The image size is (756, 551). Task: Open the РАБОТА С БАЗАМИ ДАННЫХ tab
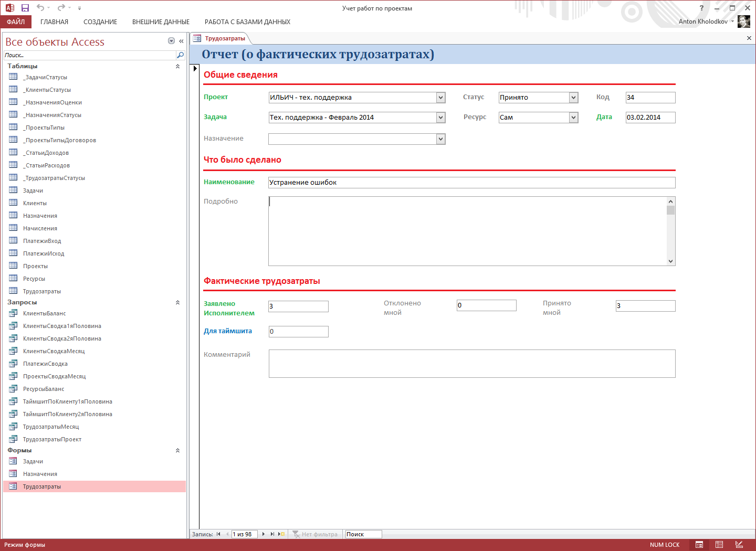(247, 22)
